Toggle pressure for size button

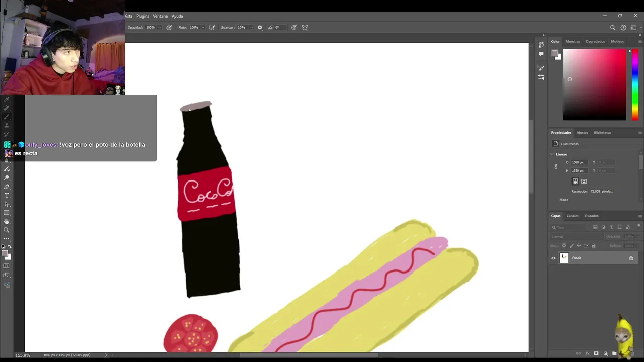click(x=294, y=28)
